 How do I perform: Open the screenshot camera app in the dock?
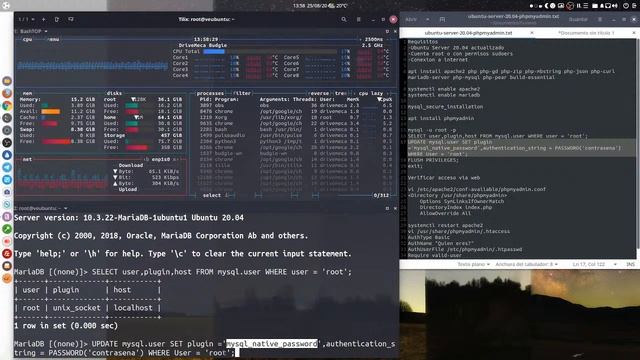[7, 192]
